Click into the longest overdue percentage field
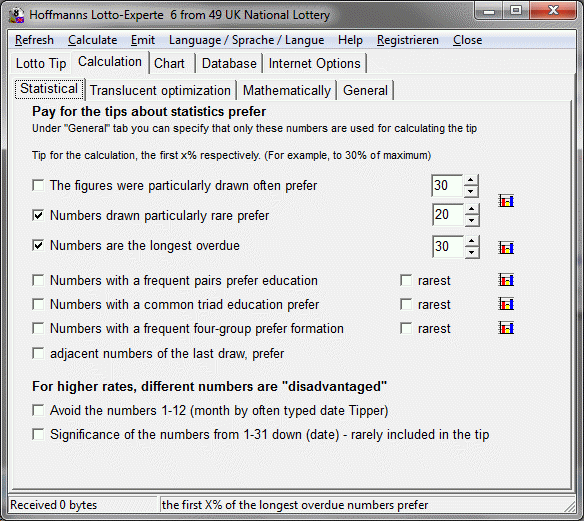Image resolution: width=584 pixels, height=521 pixels. point(448,247)
